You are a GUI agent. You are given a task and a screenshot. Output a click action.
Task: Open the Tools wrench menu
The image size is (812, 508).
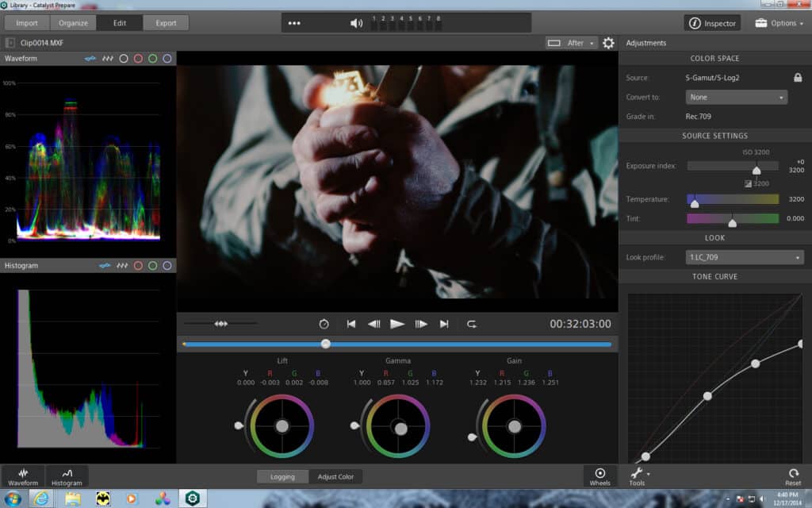(x=639, y=476)
